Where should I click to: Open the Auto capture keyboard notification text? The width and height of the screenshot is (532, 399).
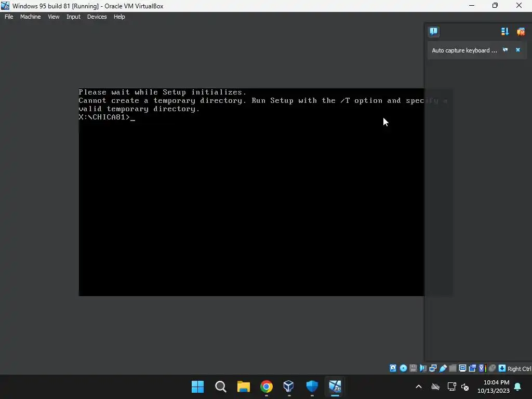[464, 50]
